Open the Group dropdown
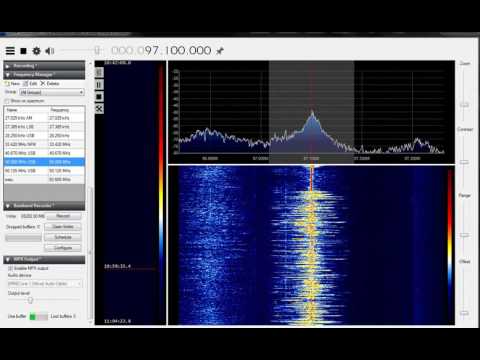 [52, 92]
